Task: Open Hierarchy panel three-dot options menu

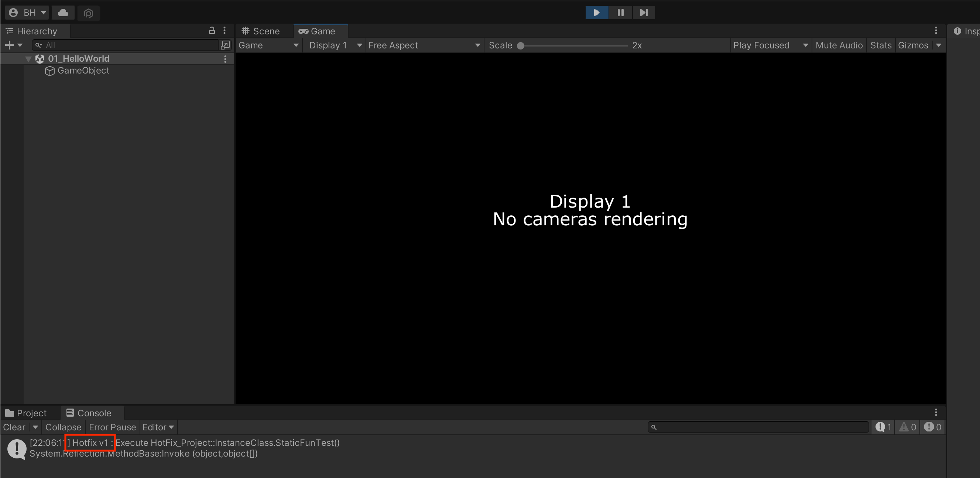Action: click(x=225, y=30)
